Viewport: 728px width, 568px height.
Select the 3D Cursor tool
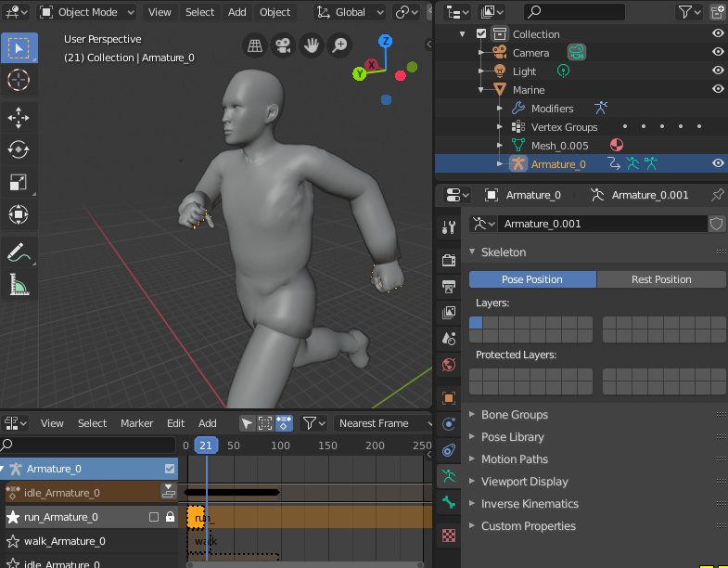tap(19, 80)
